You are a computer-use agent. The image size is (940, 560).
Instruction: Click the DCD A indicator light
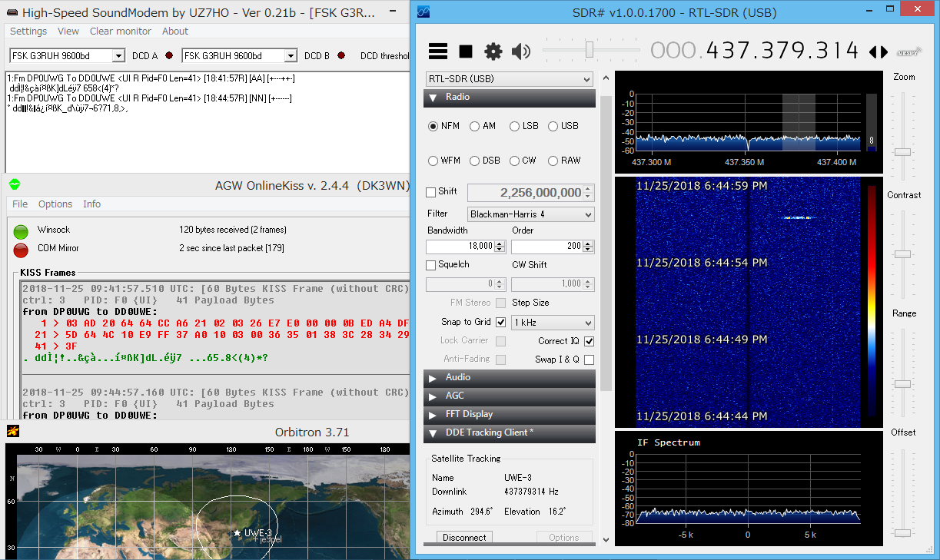[x=168, y=56]
